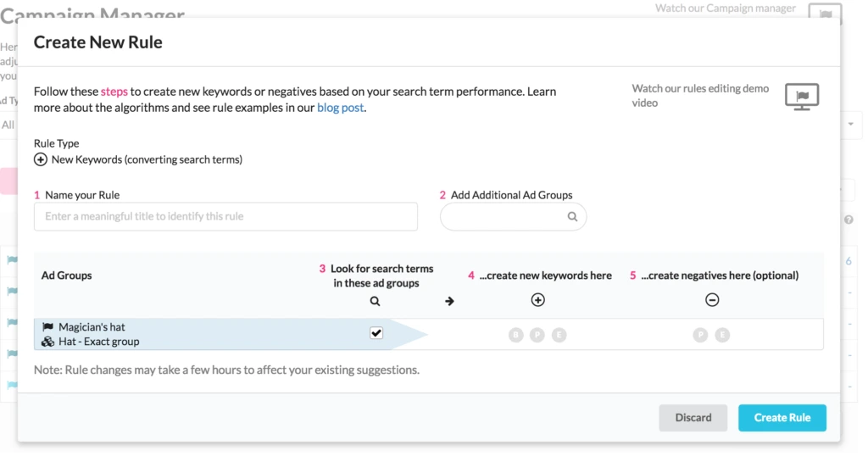Click the magnifier icon in Add Additional Ad Groups
The height and width of the screenshot is (462, 868).
pos(572,217)
